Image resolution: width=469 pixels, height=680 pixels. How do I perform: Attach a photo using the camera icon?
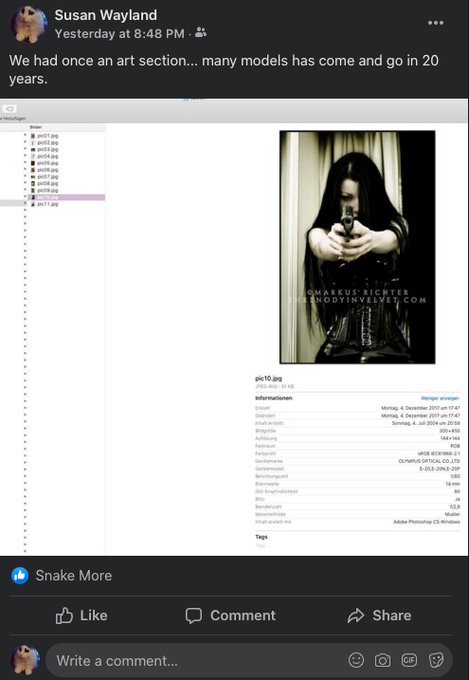(x=382, y=660)
